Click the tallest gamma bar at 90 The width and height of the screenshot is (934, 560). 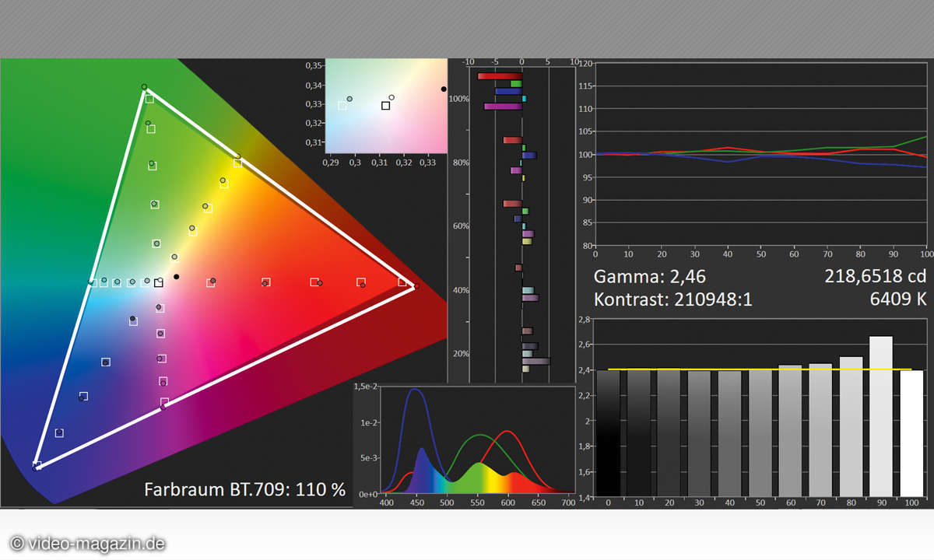point(880,416)
